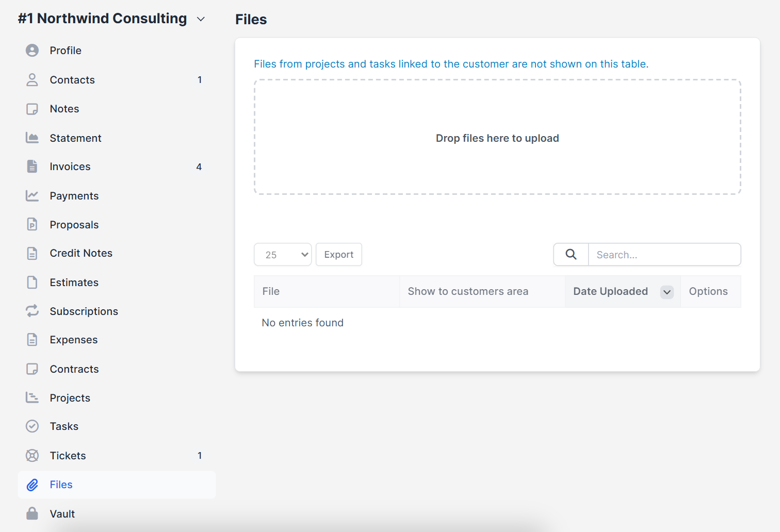The image size is (780, 532).
Task: Click the Invoices document icon
Action: click(32, 167)
